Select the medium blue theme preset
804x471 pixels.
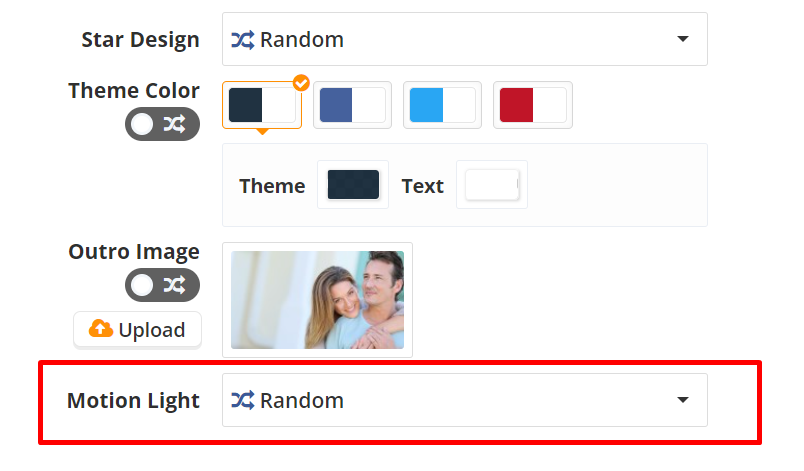[x=352, y=105]
